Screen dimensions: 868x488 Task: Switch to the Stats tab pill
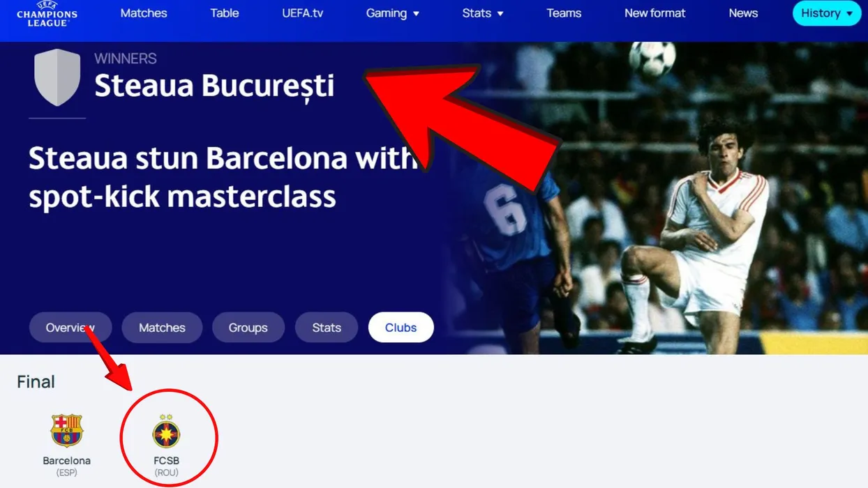pos(327,328)
